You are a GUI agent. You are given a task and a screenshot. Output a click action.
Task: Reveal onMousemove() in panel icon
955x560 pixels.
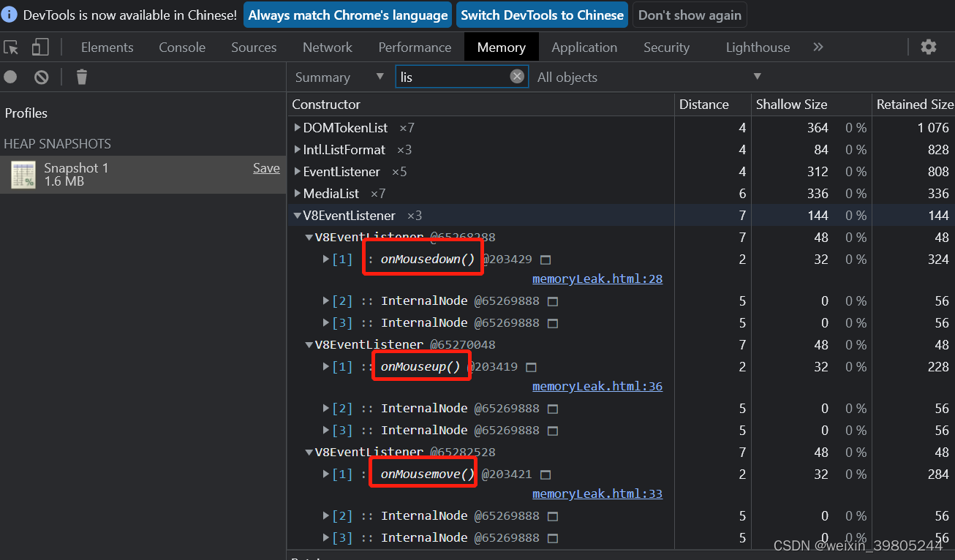pos(545,474)
